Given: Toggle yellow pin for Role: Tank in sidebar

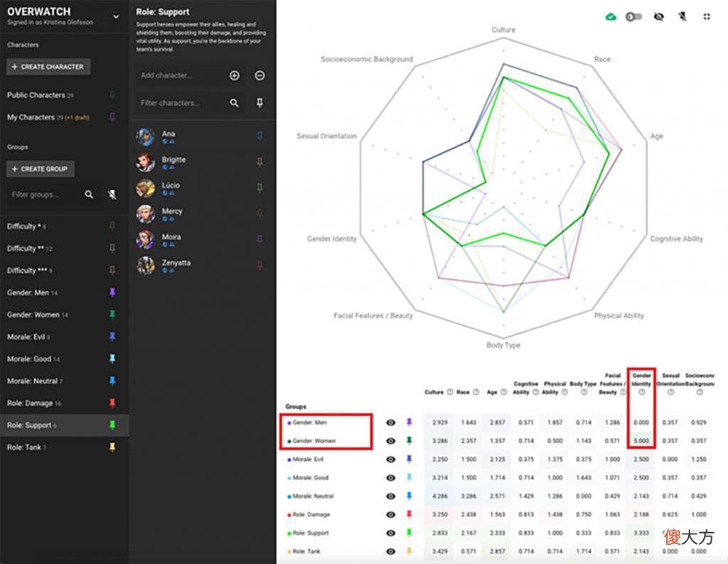Looking at the screenshot, I should click(x=112, y=447).
